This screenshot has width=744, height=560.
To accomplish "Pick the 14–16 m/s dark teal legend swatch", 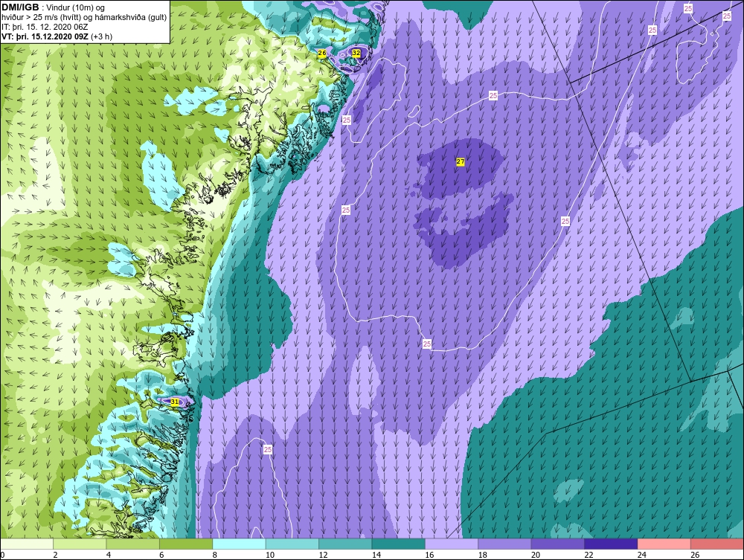I will 399,544.
